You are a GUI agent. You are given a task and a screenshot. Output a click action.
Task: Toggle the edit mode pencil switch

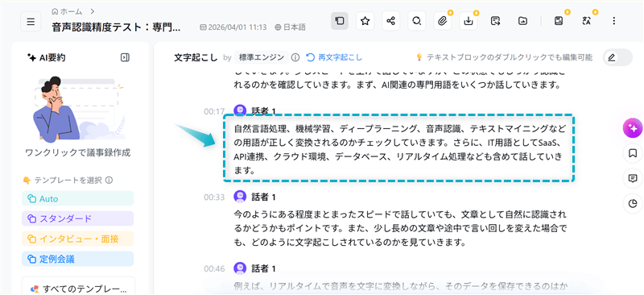tap(617, 57)
